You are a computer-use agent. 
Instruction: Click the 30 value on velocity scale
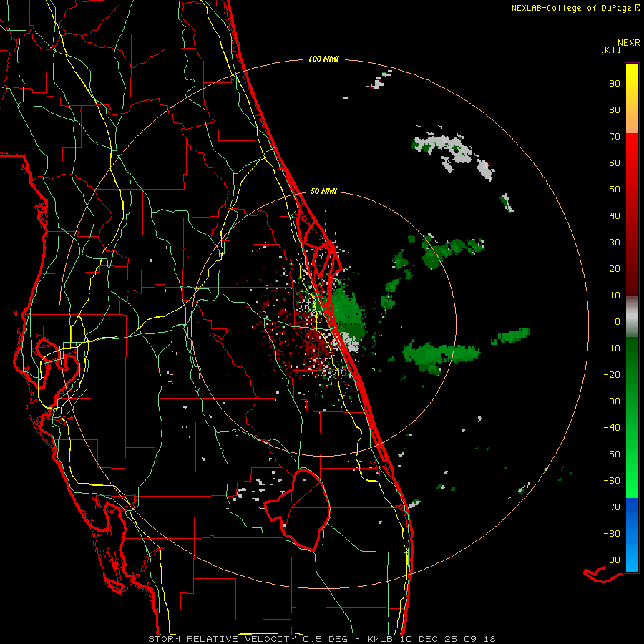(x=615, y=243)
